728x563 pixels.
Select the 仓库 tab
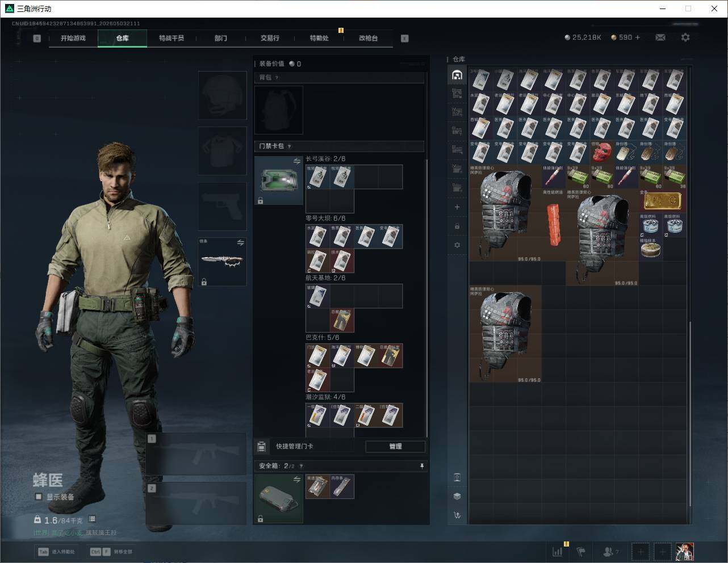pos(122,38)
